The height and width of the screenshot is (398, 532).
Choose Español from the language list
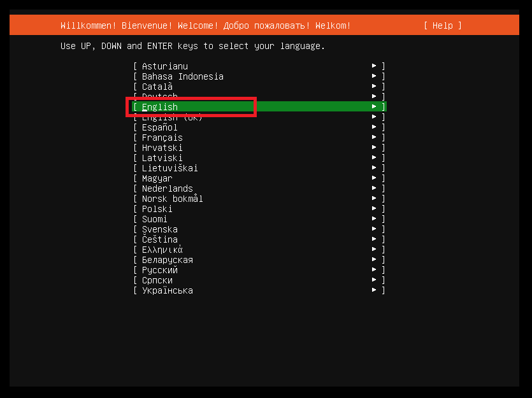(159, 127)
